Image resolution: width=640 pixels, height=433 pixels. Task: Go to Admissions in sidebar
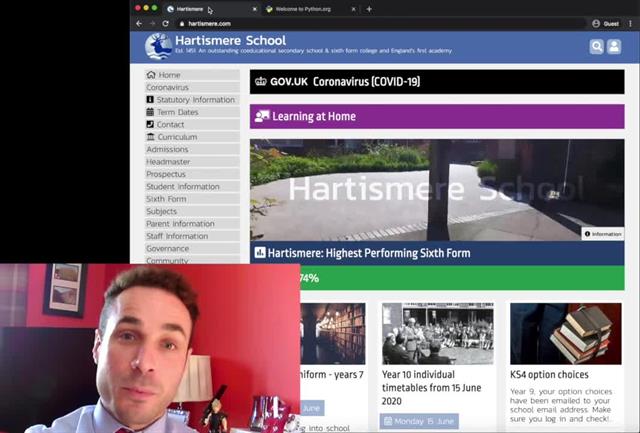192,149
